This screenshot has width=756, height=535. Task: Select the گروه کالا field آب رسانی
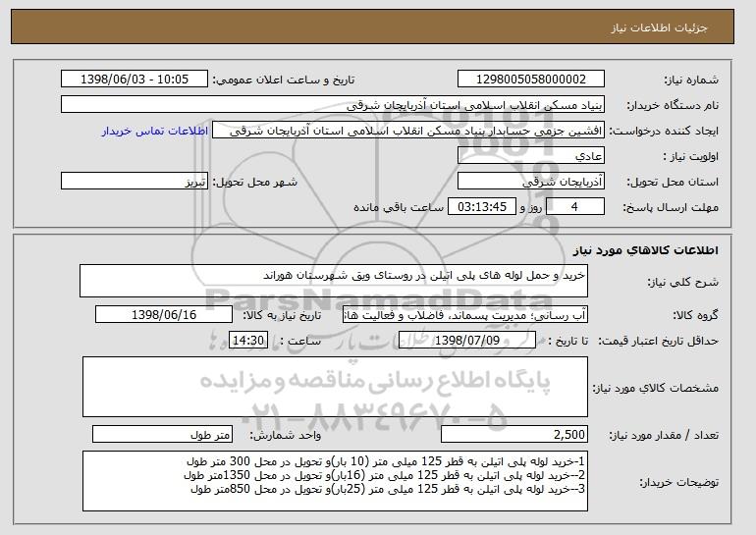[465, 315]
